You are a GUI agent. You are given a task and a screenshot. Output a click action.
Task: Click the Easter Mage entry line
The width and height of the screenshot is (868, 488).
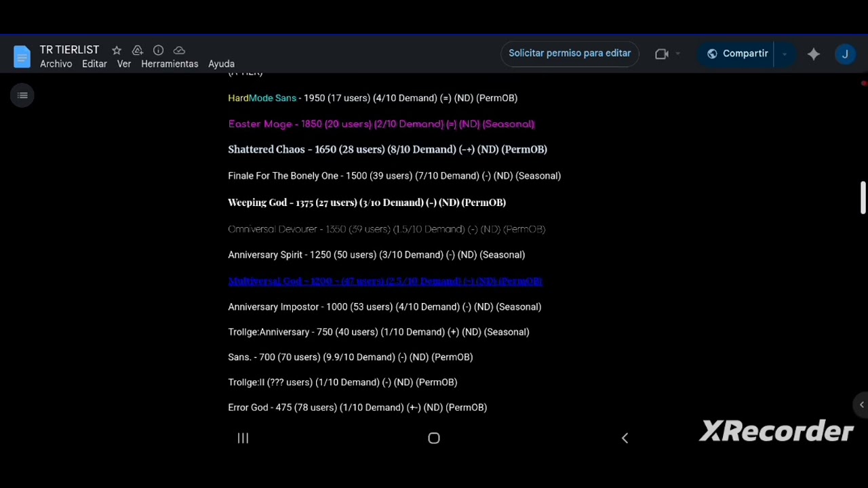(382, 124)
